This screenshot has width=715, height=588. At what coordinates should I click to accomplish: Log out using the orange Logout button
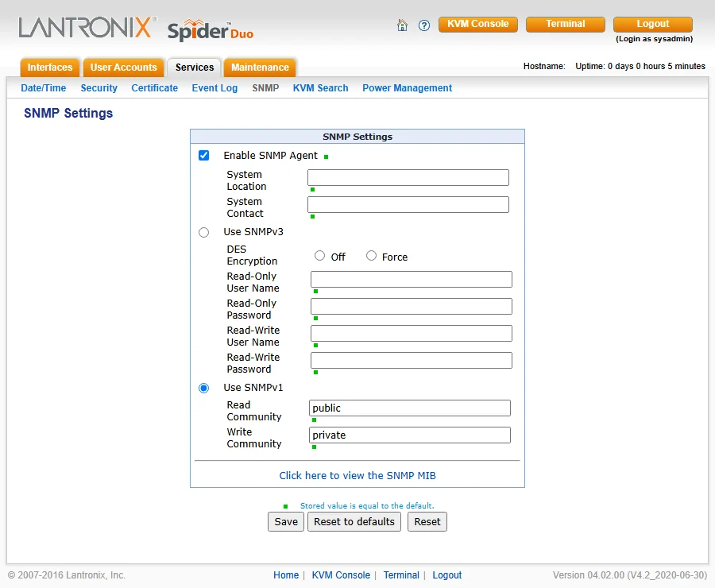tap(652, 24)
